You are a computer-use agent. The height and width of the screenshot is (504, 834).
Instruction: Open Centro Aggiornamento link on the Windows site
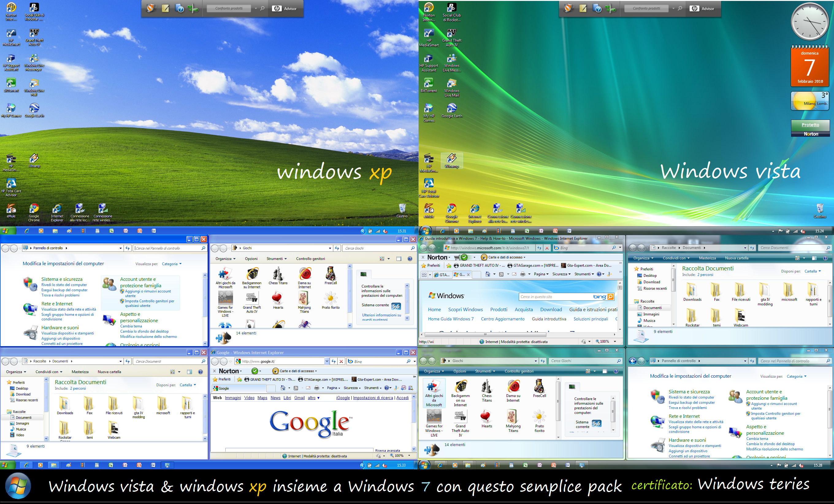pos(503,319)
